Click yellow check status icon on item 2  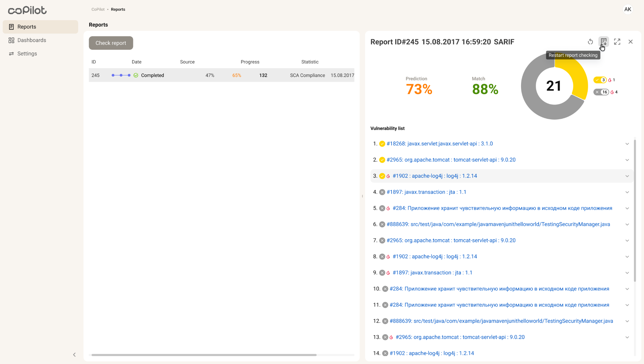(382, 160)
